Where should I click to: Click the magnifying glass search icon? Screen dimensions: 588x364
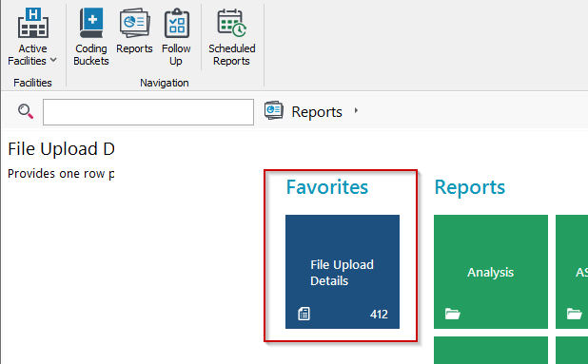coord(26,111)
